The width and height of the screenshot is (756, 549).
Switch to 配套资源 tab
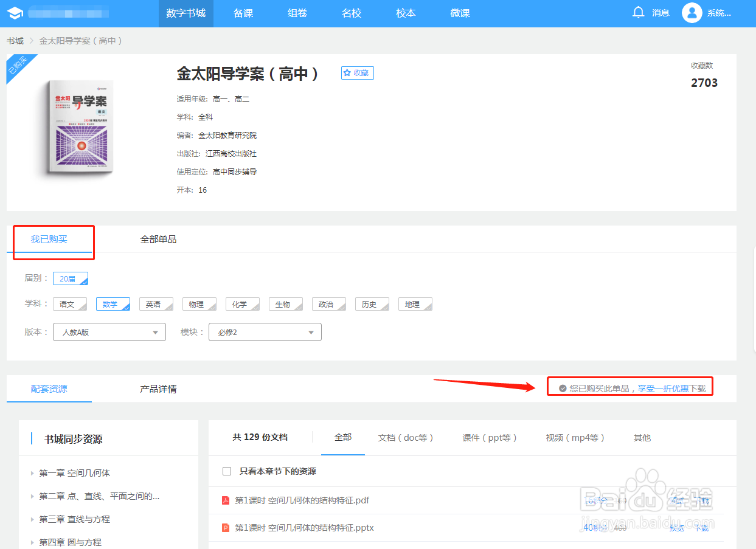click(49, 389)
